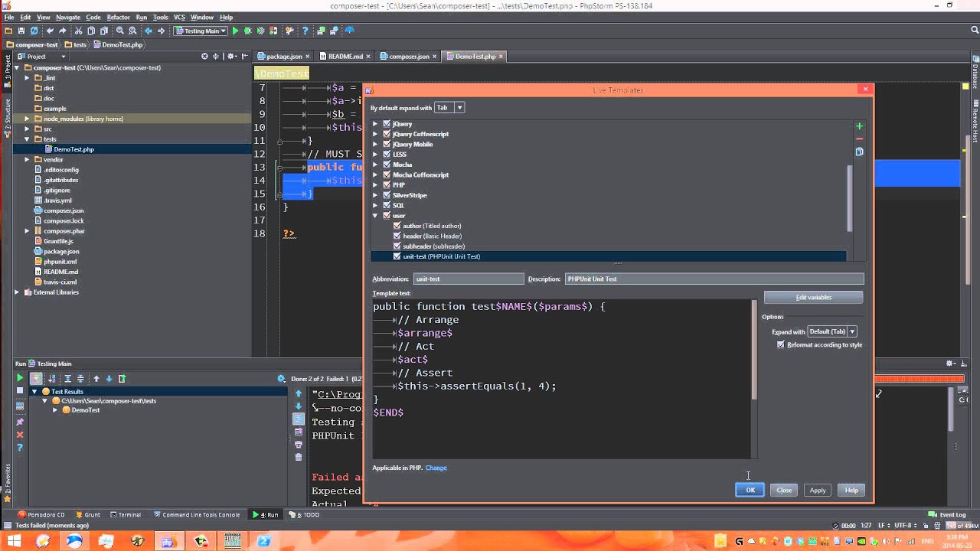Open Run panel settings gear icon

(950, 364)
